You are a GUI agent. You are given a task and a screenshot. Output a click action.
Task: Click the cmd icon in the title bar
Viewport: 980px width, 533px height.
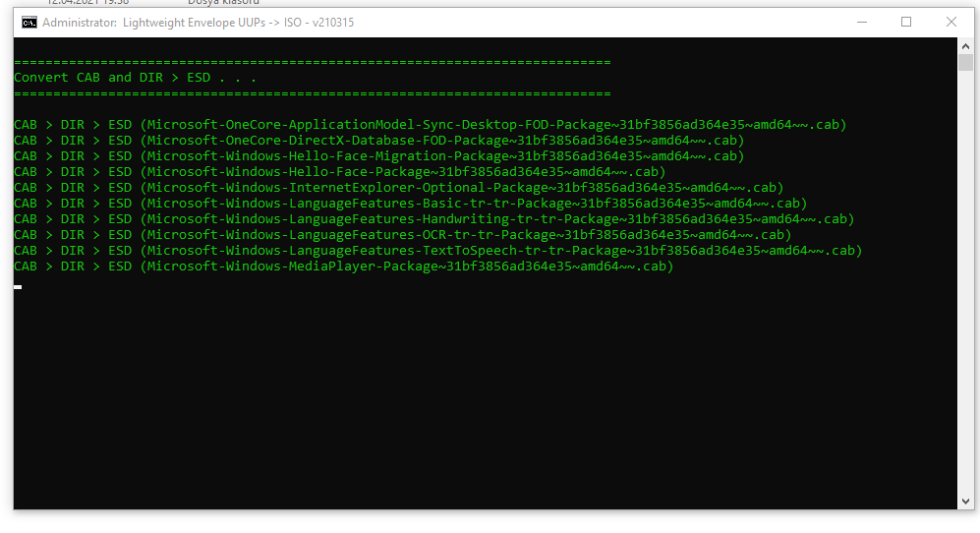click(29, 23)
